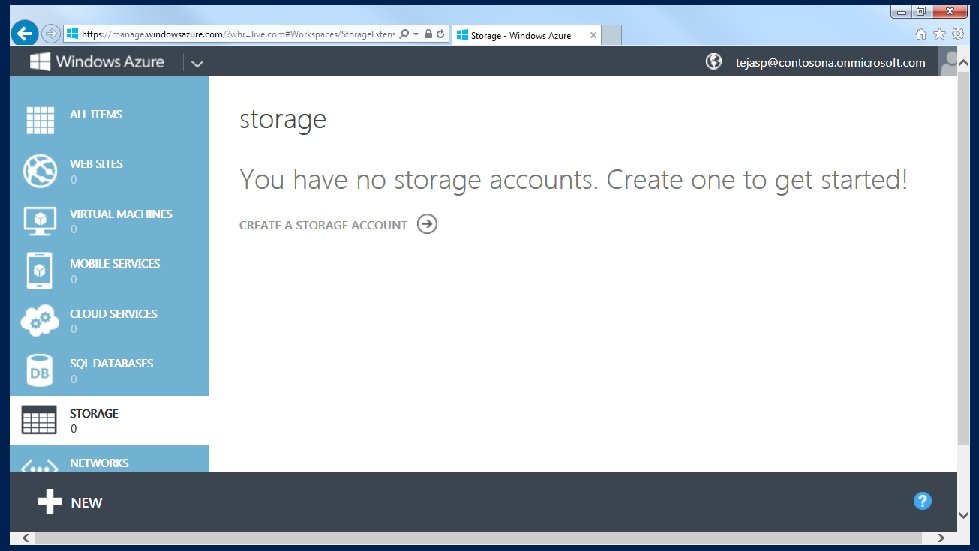Click the Web Sites globe icon
979x551 pixels.
tap(40, 170)
